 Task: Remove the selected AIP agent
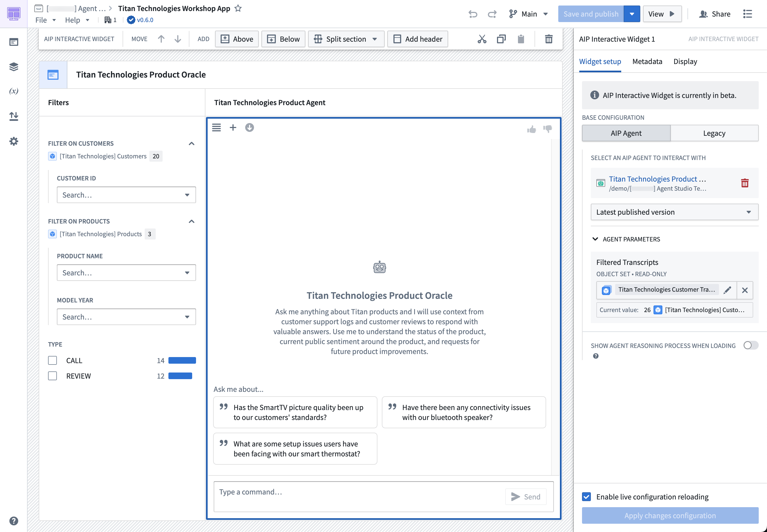coord(745,183)
